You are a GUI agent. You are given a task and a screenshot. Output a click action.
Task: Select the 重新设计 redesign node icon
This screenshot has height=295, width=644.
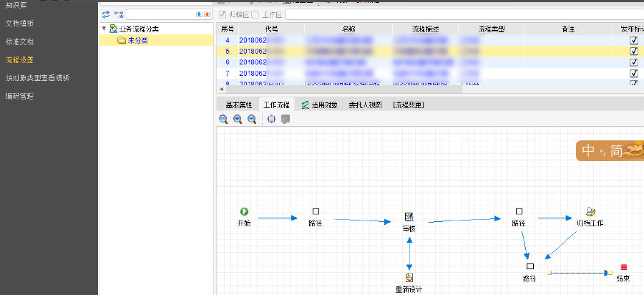point(409,277)
